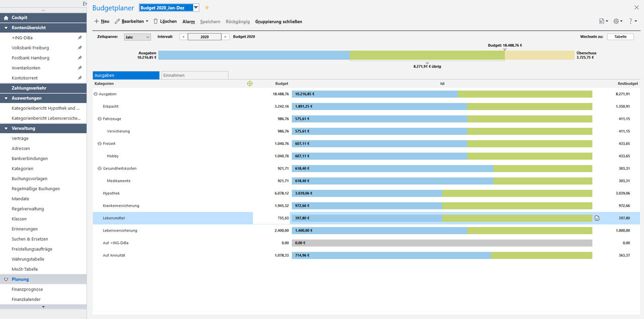The image size is (644, 319).
Task: Collapse the Gesundheitskosten category group
Action: click(x=100, y=169)
